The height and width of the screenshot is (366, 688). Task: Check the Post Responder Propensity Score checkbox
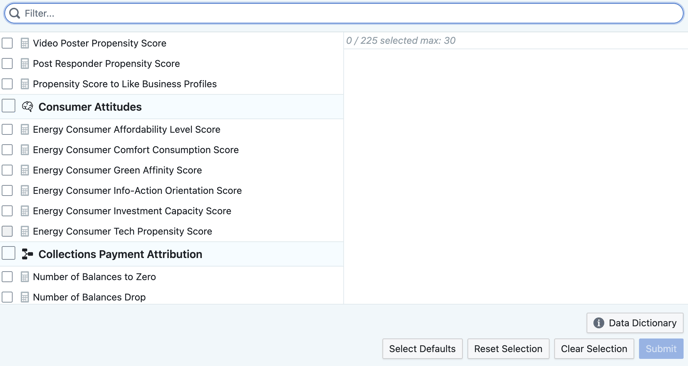(7, 64)
